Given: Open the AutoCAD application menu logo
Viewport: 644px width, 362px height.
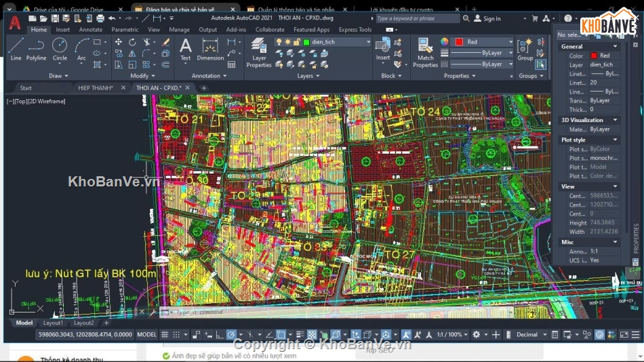Looking at the screenshot, I should click(15, 22).
